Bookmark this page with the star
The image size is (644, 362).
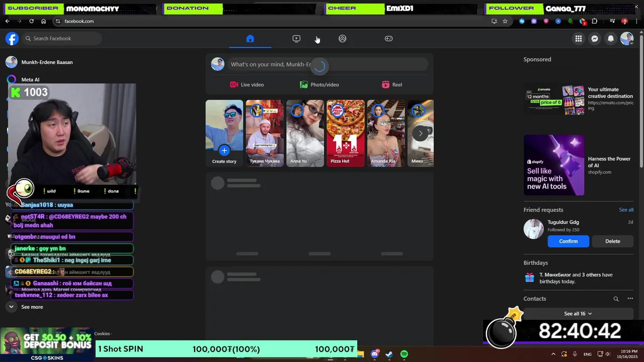(505, 21)
